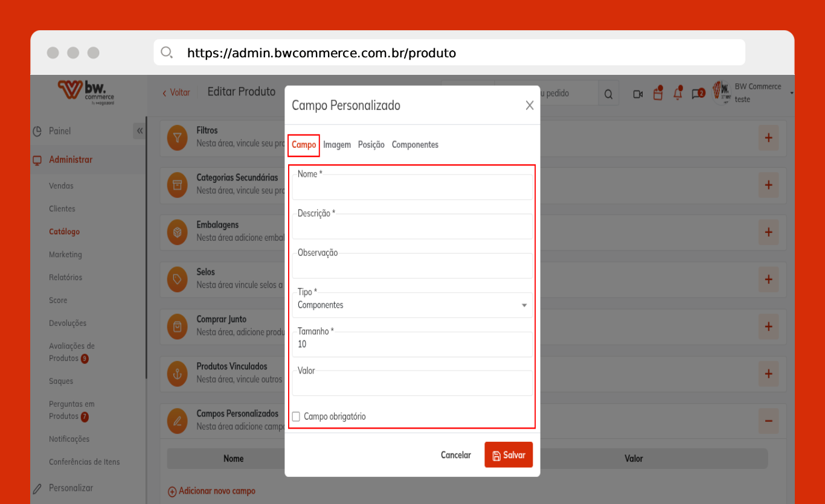
Task: Click the Selos tag icon
Action: [x=178, y=279]
